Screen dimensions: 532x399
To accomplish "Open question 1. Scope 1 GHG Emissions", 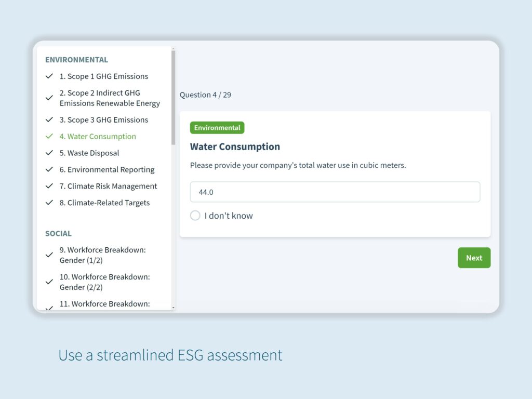I will (x=103, y=76).
